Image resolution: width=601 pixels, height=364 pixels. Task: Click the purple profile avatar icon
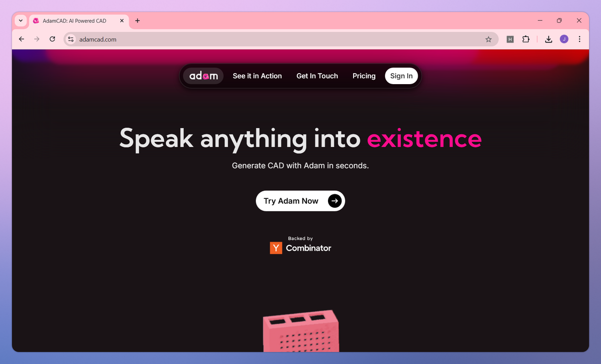click(x=564, y=39)
